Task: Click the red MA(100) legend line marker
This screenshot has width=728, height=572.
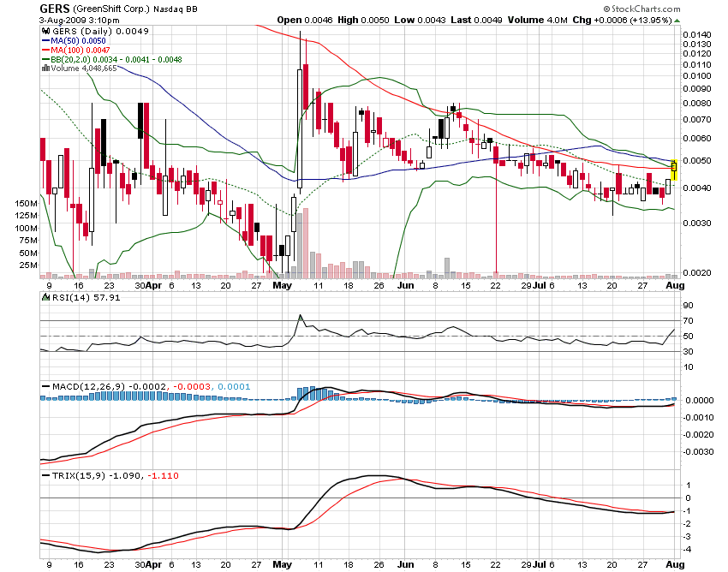Action: pos(45,51)
